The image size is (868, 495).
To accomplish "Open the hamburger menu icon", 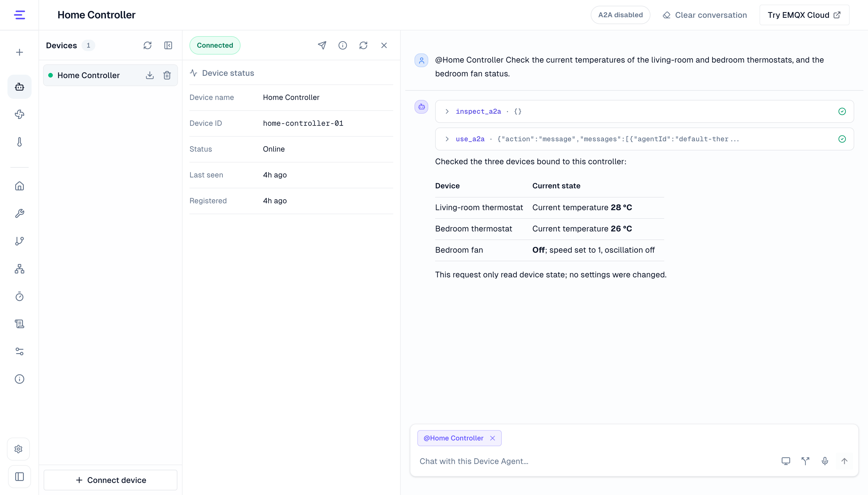I will tap(19, 15).
